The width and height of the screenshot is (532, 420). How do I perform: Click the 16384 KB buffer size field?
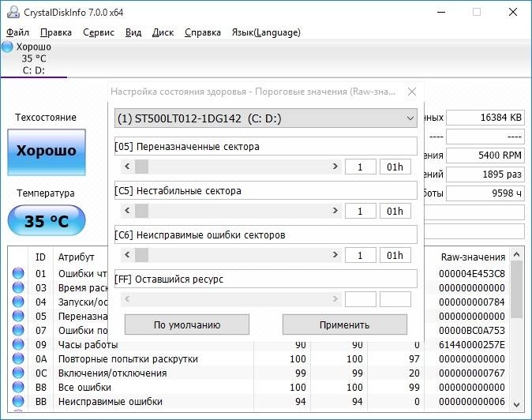click(x=485, y=118)
